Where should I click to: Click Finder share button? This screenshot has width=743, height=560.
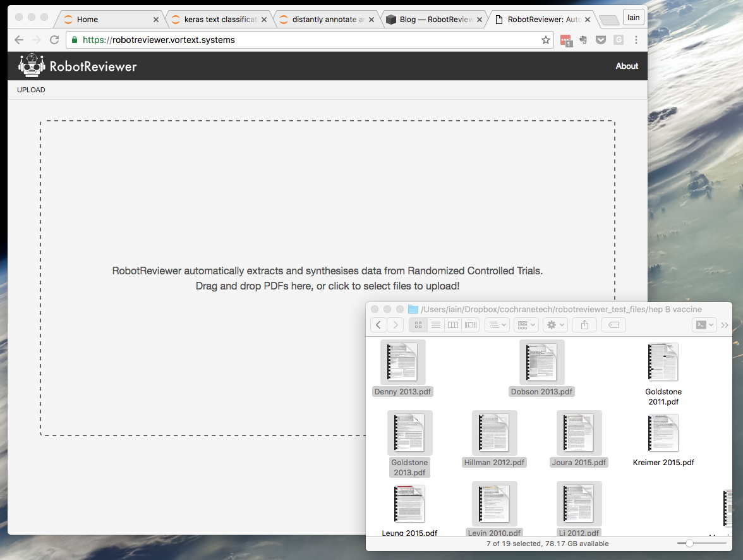pyautogui.click(x=585, y=325)
